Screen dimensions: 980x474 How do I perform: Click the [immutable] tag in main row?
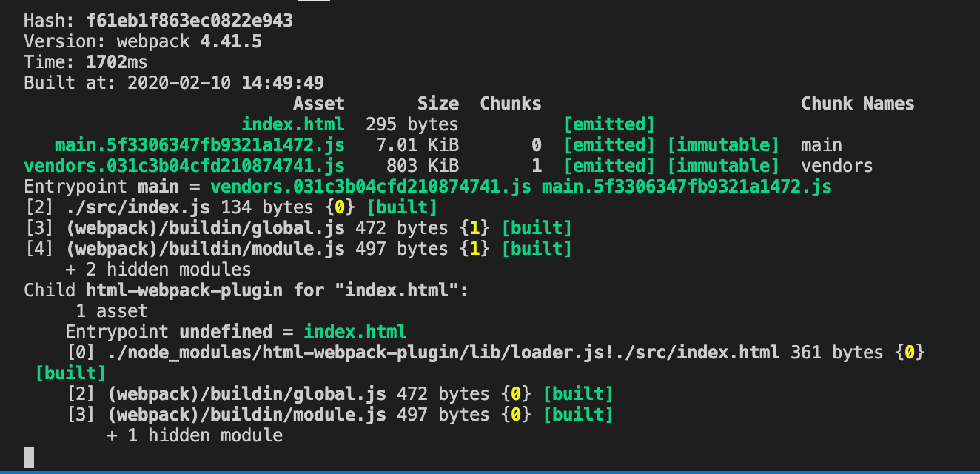[x=723, y=145]
